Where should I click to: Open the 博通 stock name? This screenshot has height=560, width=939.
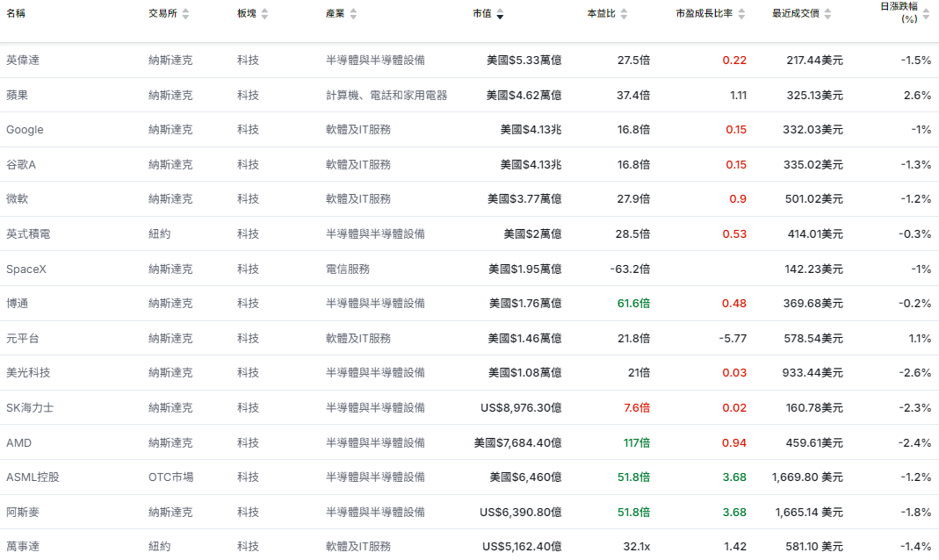(18, 304)
